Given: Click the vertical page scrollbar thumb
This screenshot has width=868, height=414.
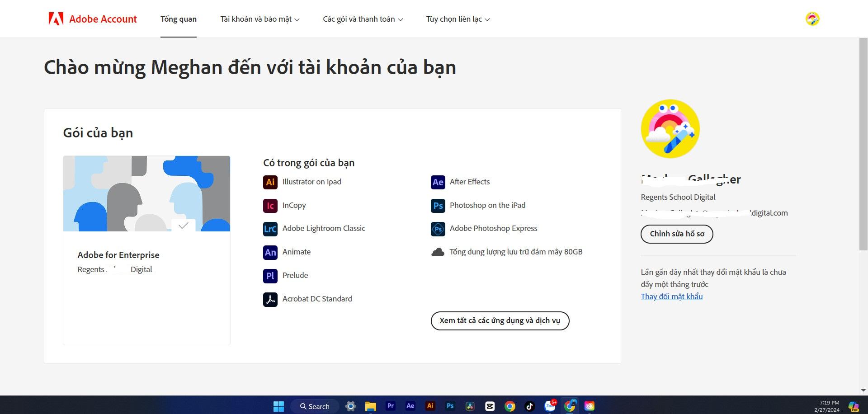Looking at the screenshot, I should pyautogui.click(x=863, y=144).
